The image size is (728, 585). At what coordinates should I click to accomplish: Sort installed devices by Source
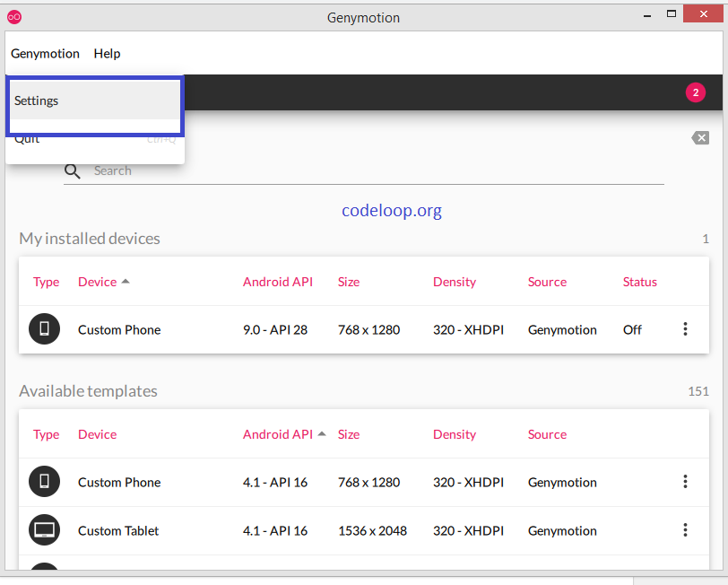[547, 282]
